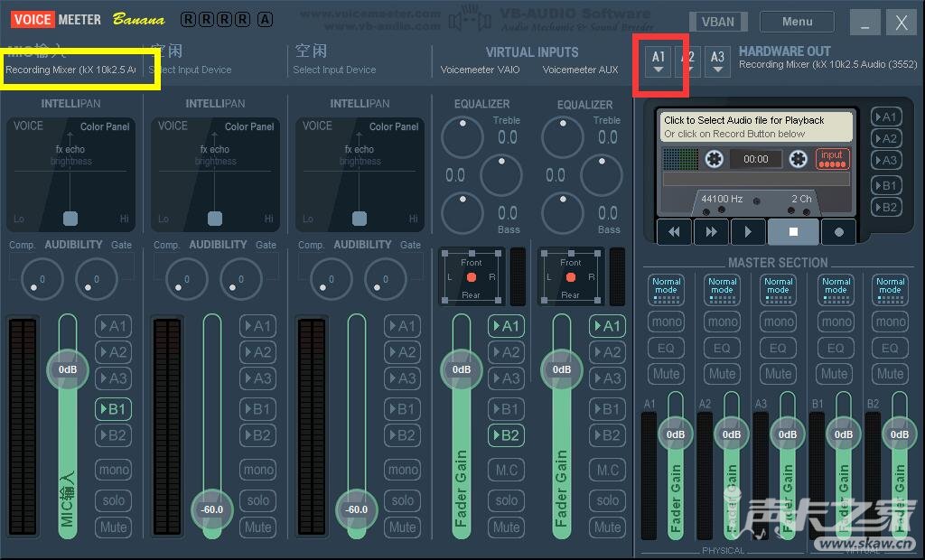Viewport: 925px width, 560px height.
Task: Mute the Voicemeeter VAIO strip
Action: click(x=506, y=527)
